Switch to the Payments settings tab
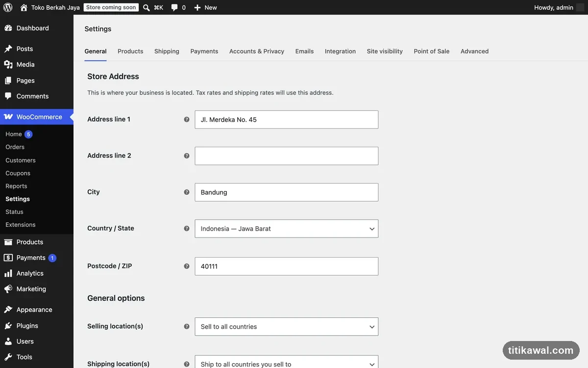This screenshot has height=368, width=588. coord(204,51)
